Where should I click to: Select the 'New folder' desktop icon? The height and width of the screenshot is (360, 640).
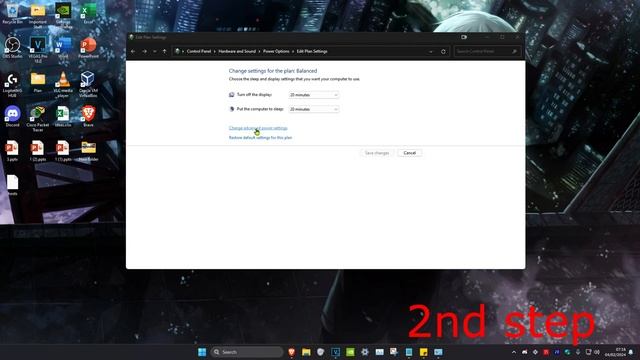click(x=89, y=151)
